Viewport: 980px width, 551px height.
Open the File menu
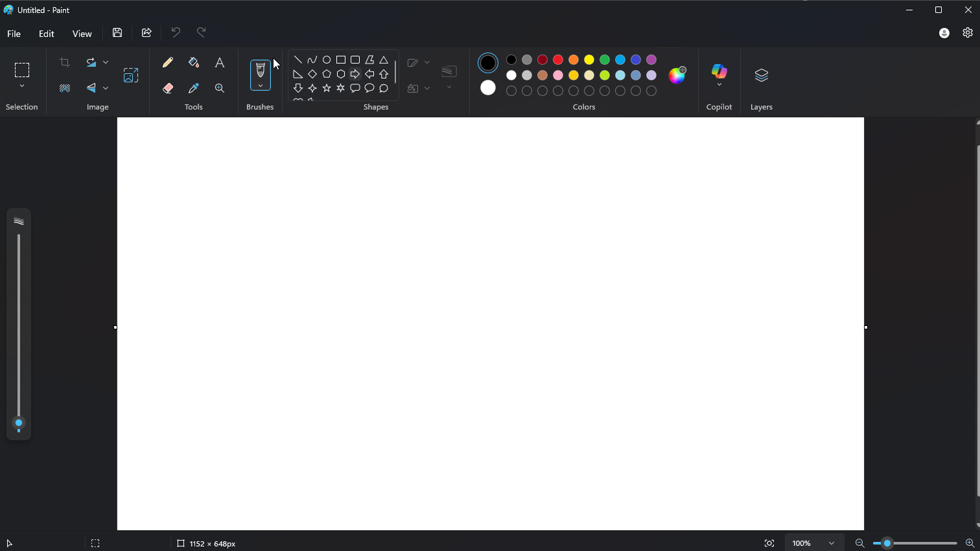pos(14,34)
